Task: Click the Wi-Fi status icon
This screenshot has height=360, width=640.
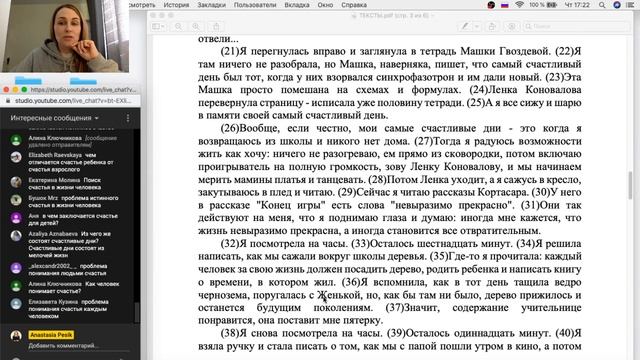Action: [520, 5]
